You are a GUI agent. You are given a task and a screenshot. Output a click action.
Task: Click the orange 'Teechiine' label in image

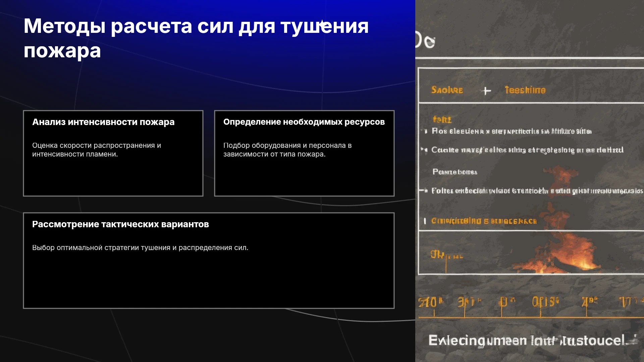(x=525, y=90)
